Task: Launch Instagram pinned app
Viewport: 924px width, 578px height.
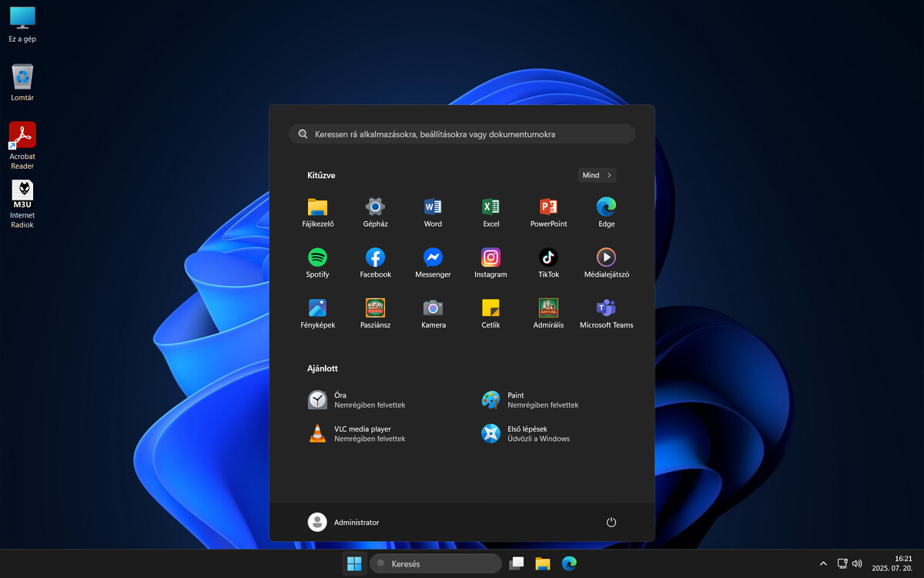Action: (x=490, y=264)
